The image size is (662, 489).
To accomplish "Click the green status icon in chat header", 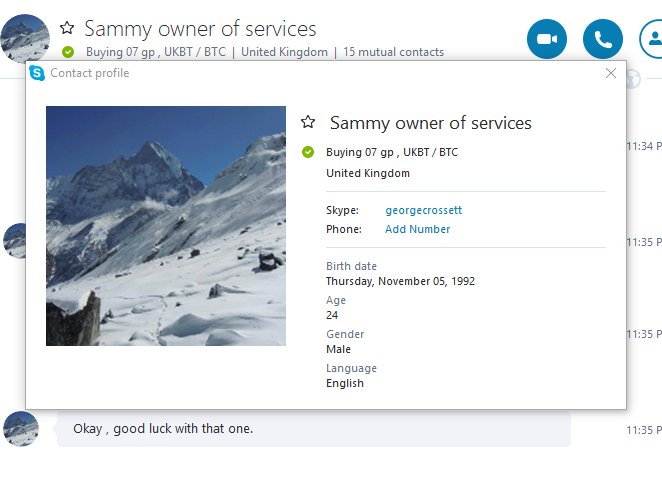I will (x=67, y=52).
